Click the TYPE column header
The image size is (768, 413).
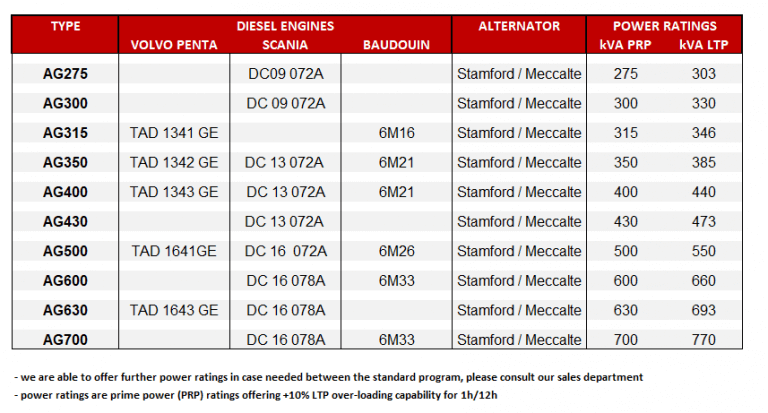pyautogui.click(x=65, y=26)
